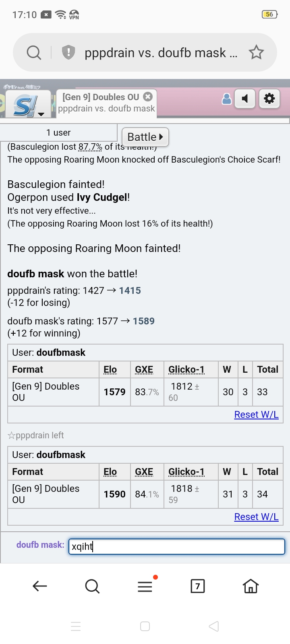Click the second Reset W/L link

point(256,517)
